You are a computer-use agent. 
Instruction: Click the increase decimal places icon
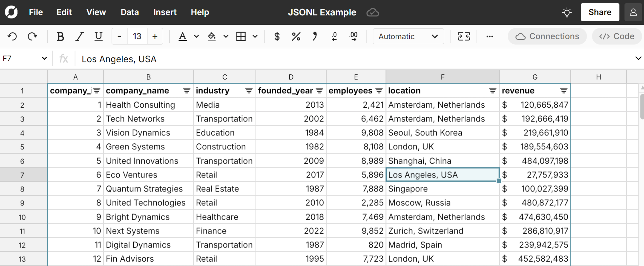354,36
